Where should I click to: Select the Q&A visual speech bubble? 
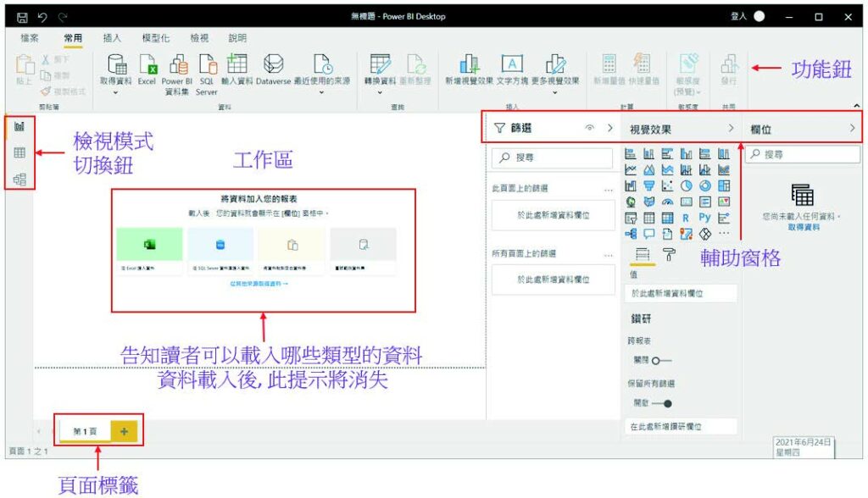pyautogui.click(x=649, y=234)
